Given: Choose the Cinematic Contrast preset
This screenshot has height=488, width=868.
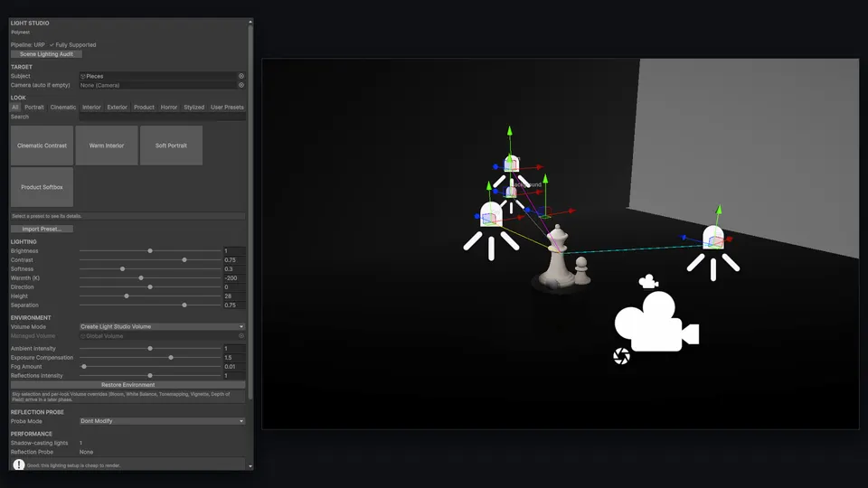Looking at the screenshot, I should point(42,145).
